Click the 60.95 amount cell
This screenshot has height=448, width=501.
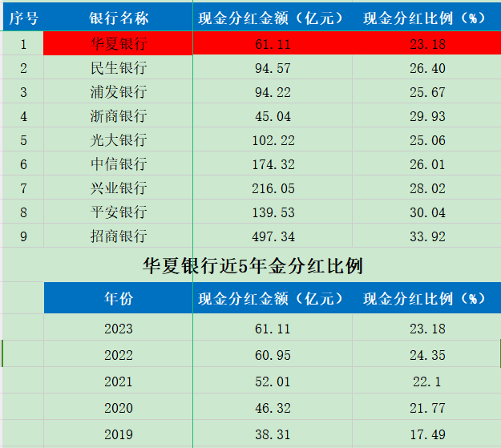coord(273,354)
